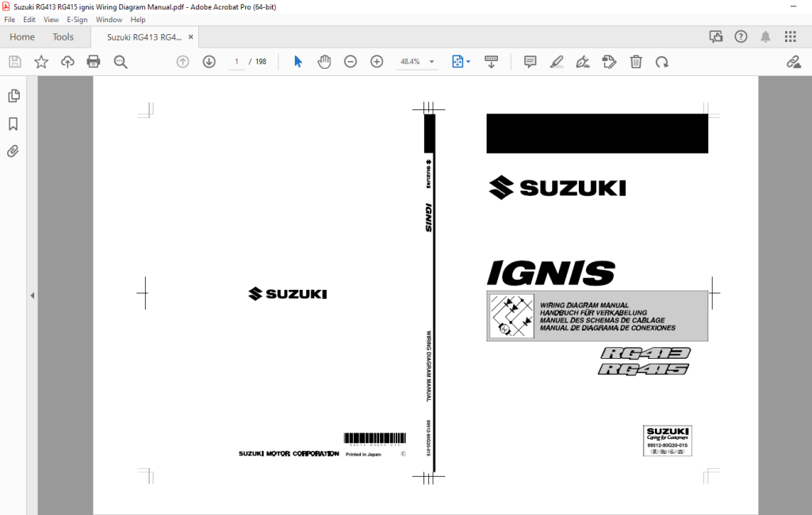Screen dimensions: 812x515
Task: Minimize the Acrobat window
Action: [793, 6]
